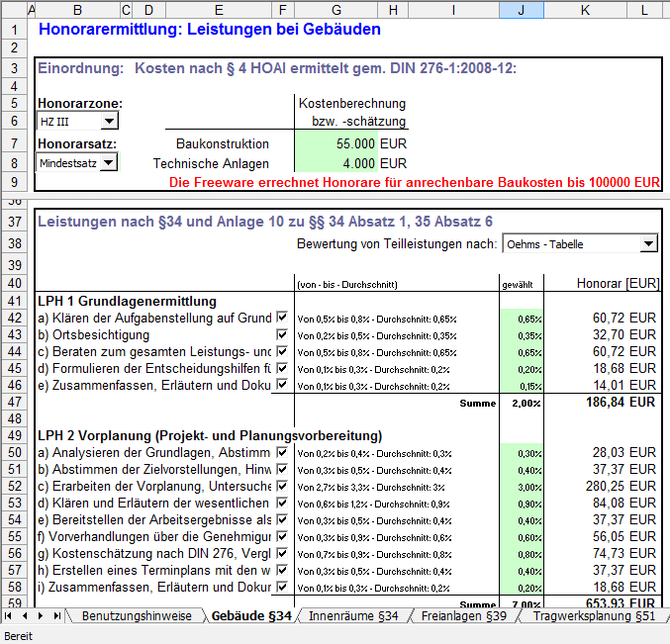
Task: Uncheck 'd) Formulieren der Entscheidungshilfen' checkbox
Action: (282, 368)
